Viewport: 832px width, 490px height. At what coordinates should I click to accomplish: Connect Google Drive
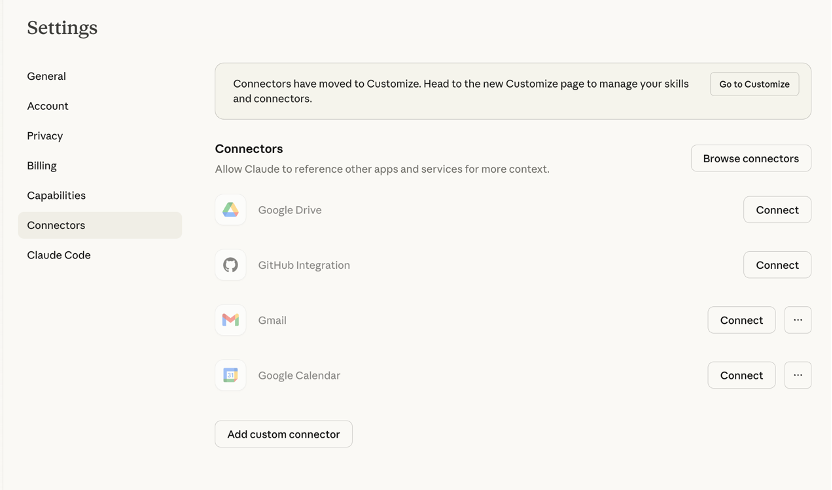[x=777, y=210]
